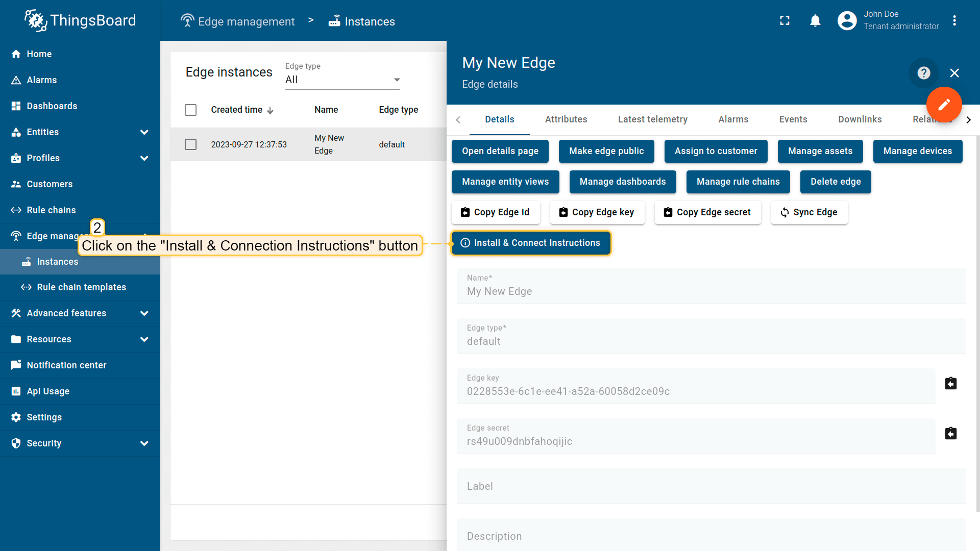
Task: Click the Sync Edge button
Action: (x=809, y=213)
